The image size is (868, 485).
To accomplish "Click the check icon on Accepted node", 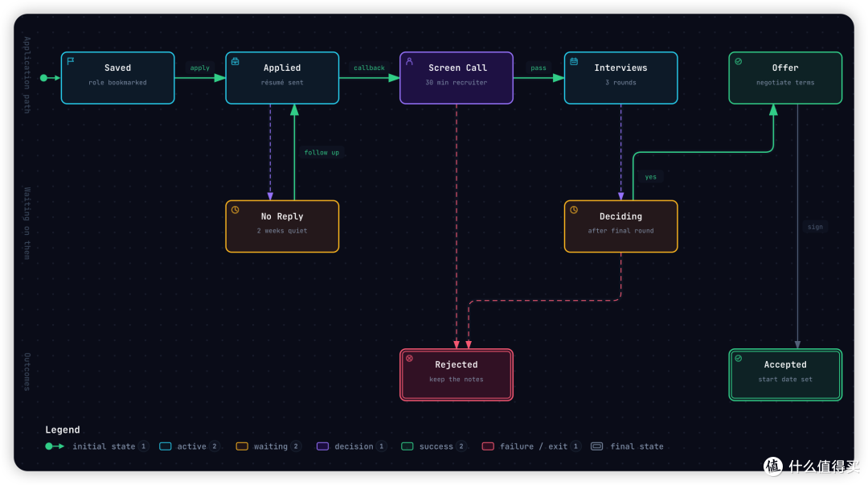I will click(739, 358).
